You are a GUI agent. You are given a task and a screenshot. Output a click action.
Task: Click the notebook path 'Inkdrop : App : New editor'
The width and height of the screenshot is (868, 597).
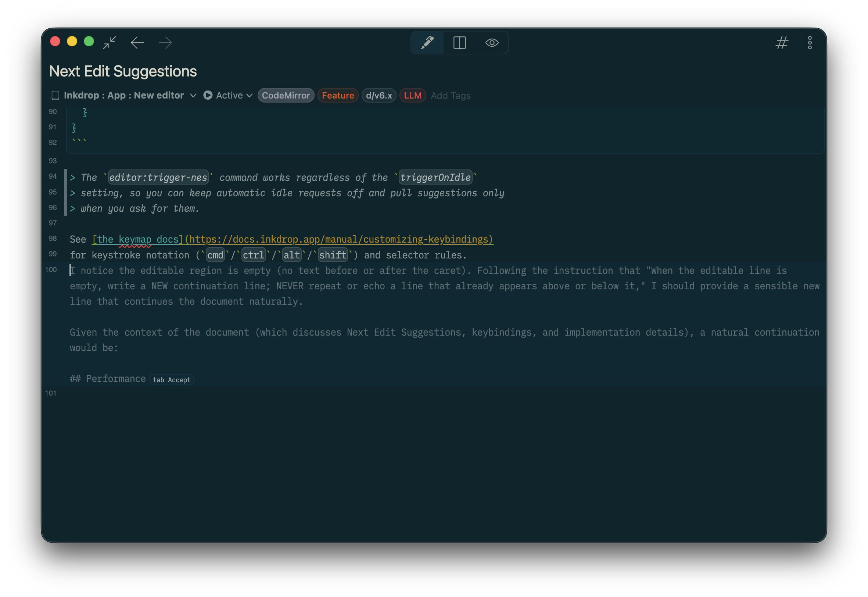pos(124,95)
